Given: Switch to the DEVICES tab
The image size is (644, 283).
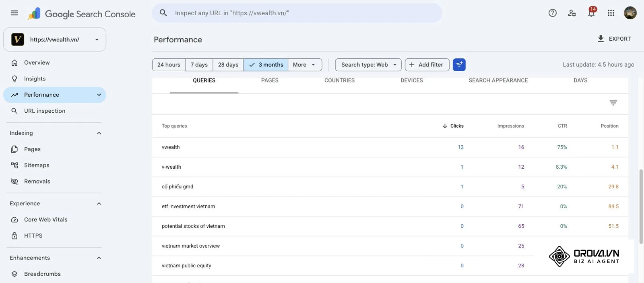Looking at the screenshot, I should tap(412, 81).
